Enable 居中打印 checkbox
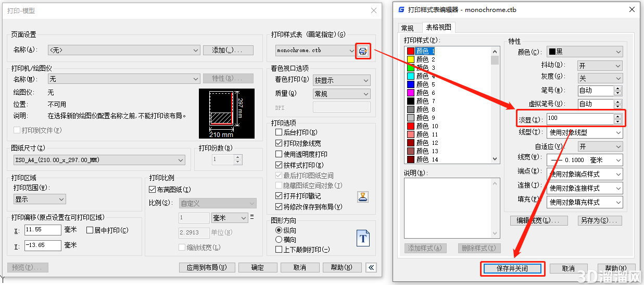Image resolution: width=644 pixels, height=285 pixels. click(90, 230)
